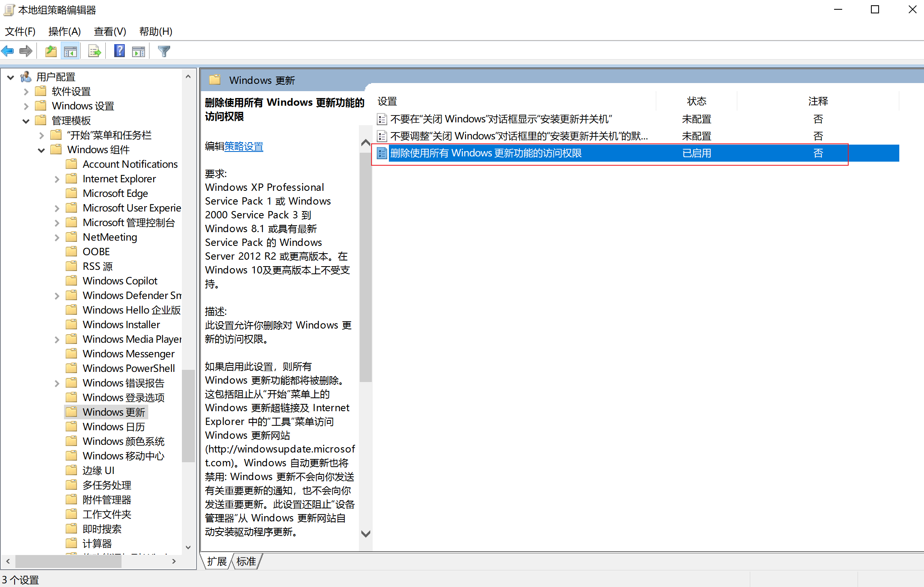Sort the list by the 状态 column header
Image resolution: width=924 pixels, height=587 pixels.
tap(696, 101)
